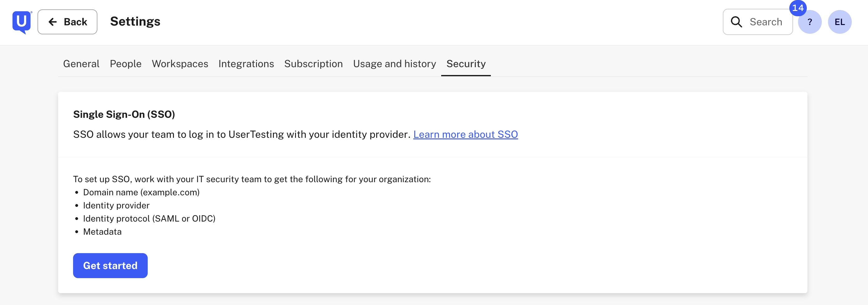This screenshot has height=305, width=868.
Task: Click the Get started button
Action: click(x=110, y=266)
